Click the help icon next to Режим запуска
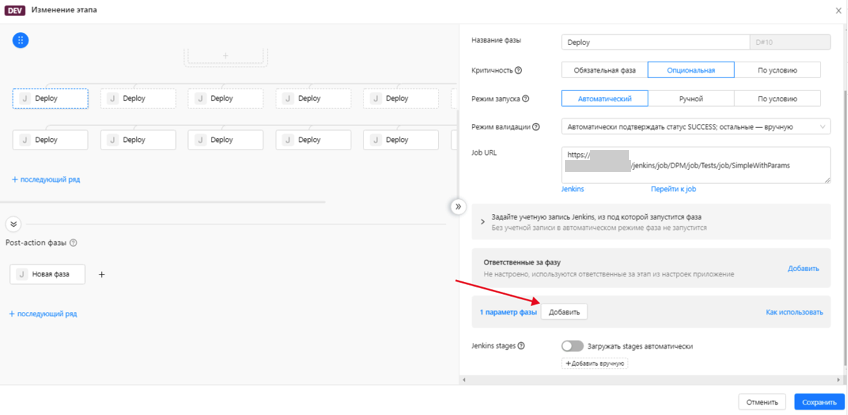This screenshot has width=848, height=415. [526, 99]
